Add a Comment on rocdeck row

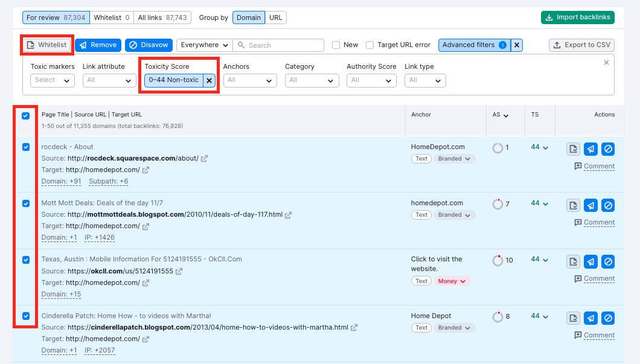pyautogui.click(x=594, y=166)
